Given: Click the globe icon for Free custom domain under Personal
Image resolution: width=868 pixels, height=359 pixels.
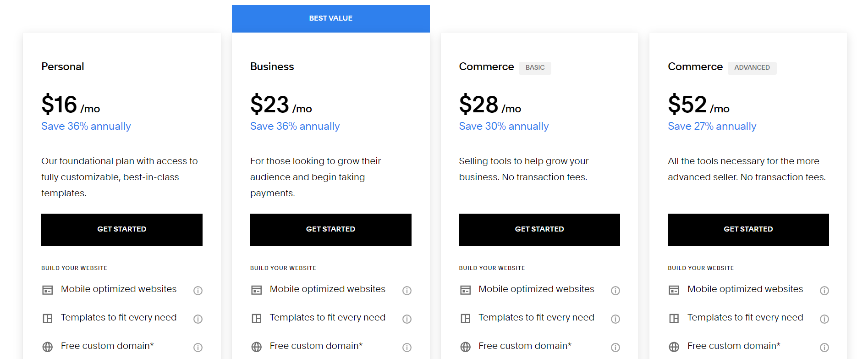Looking at the screenshot, I should click(47, 347).
